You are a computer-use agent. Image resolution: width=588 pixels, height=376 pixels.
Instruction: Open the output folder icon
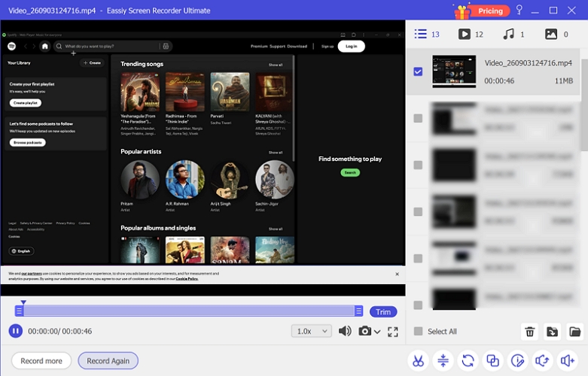[574, 332]
